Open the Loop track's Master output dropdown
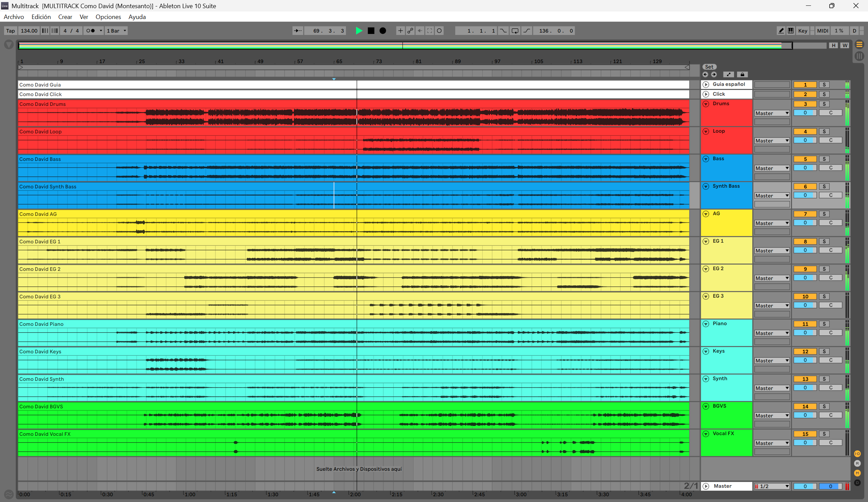The image size is (868, 502). 772,141
